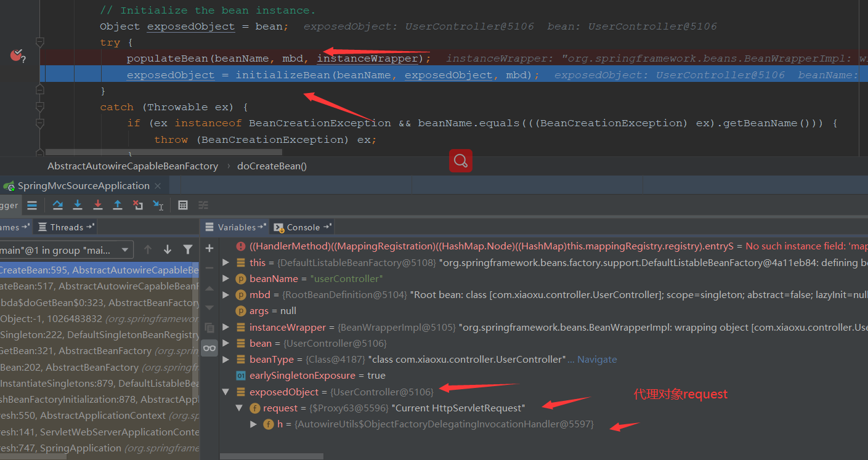The height and width of the screenshot is (460, 868).
Task: Expand the beanType variable node
Action: [x=226, y=359]
